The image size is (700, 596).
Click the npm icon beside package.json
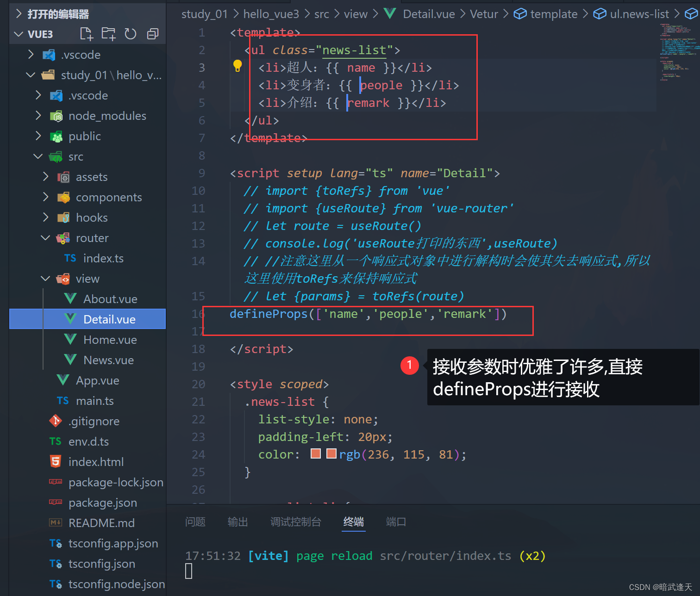(56, 502)
